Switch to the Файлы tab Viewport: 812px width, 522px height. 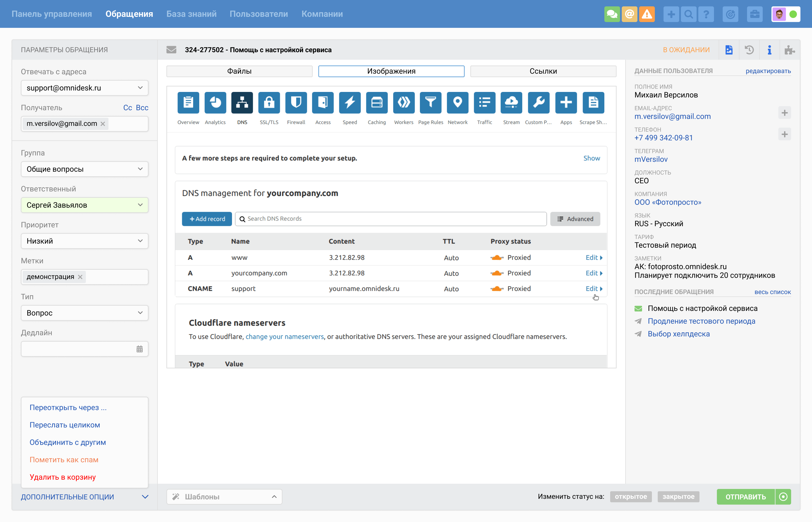[x=239, y=71]
